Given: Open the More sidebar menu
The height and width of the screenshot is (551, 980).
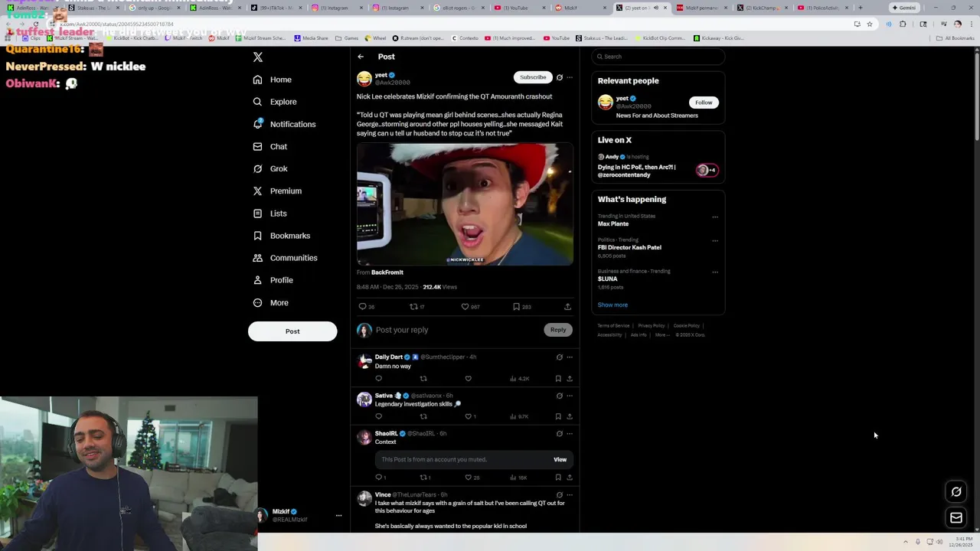Looking at the screenshot, I should [271, 302].
